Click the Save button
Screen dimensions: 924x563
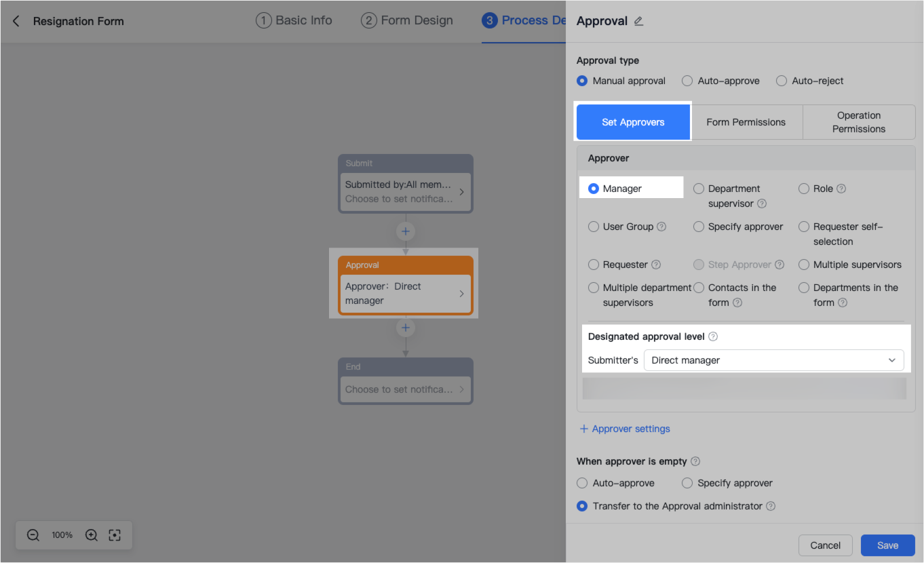tap(887, 545)
